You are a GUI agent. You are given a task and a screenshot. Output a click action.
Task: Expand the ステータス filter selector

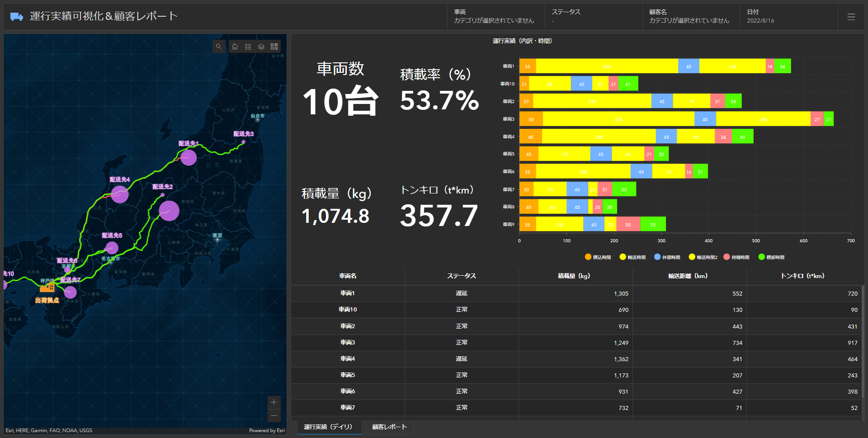tap(593, 17)
